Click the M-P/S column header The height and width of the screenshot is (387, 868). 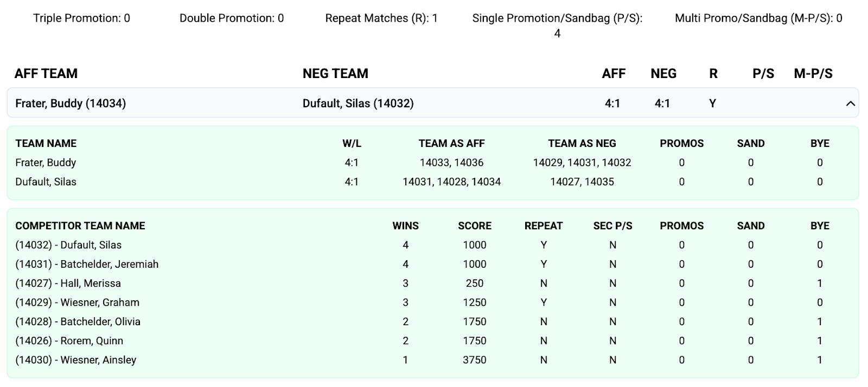(x=813, y=74)
